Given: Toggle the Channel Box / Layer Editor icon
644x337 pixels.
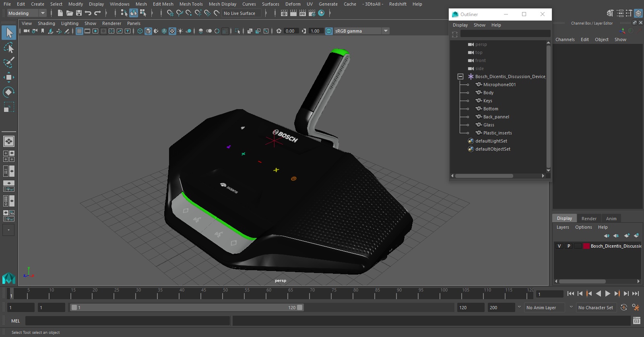Looking at the screenshot, I should pyautogui.click(x=639, y=13).
